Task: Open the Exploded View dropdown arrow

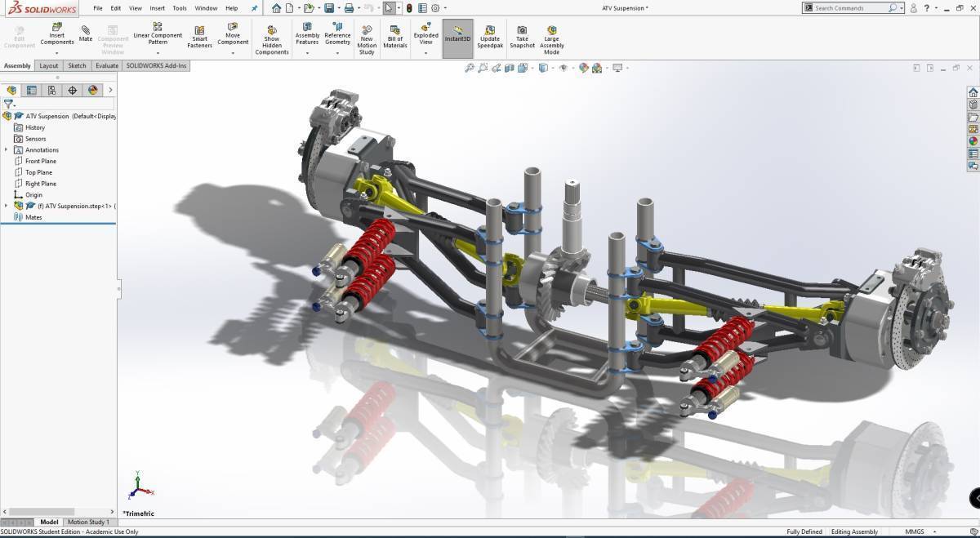Action: coord(425,51)
